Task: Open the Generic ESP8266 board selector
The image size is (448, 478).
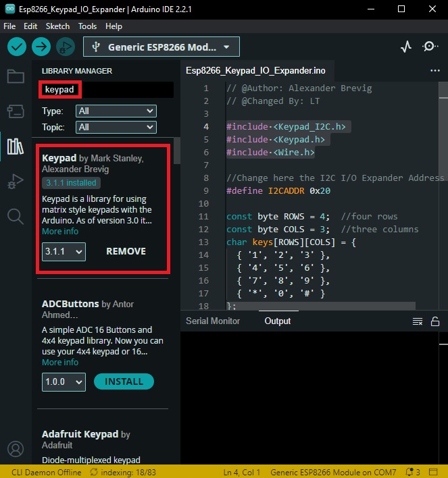Action: coord(161,47)
